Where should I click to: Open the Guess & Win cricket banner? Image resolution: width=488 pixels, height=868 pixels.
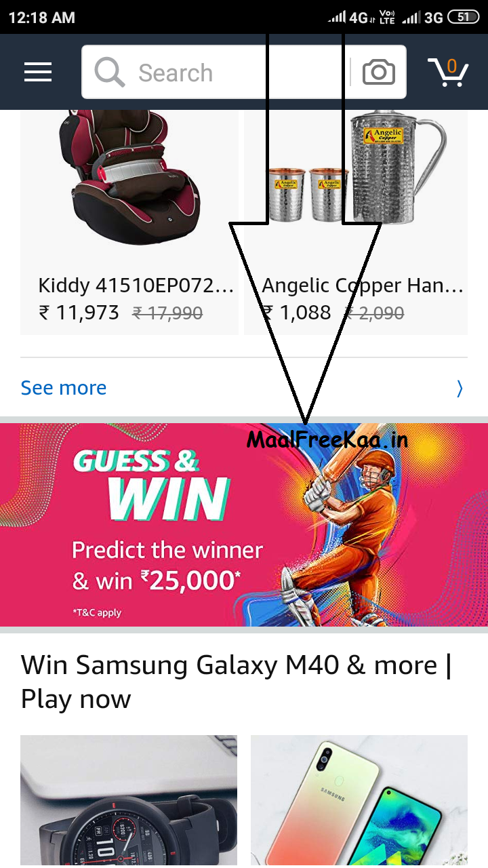tap(244, 525)
